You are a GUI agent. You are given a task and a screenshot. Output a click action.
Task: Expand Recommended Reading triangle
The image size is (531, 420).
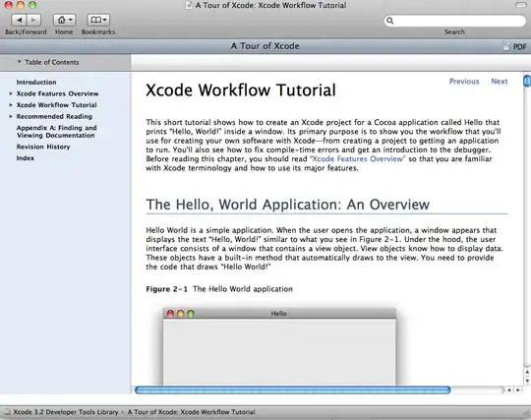point(11,116)
